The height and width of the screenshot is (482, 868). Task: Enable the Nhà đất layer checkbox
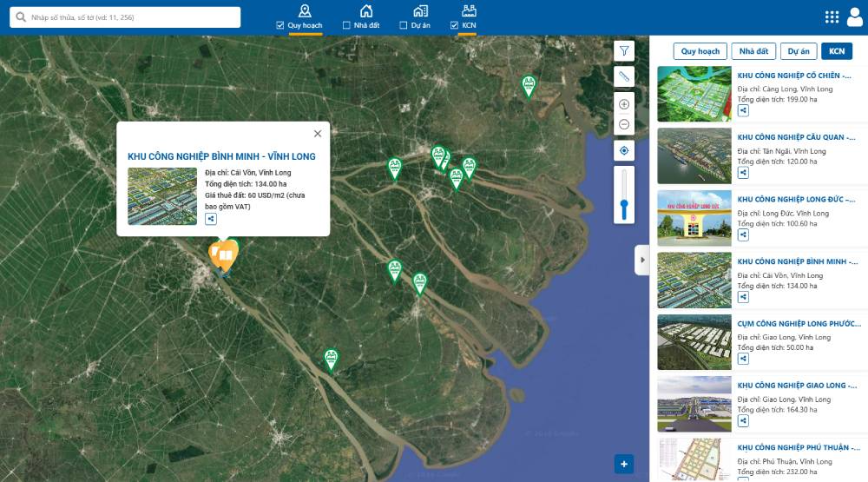[x=346, y=26]
